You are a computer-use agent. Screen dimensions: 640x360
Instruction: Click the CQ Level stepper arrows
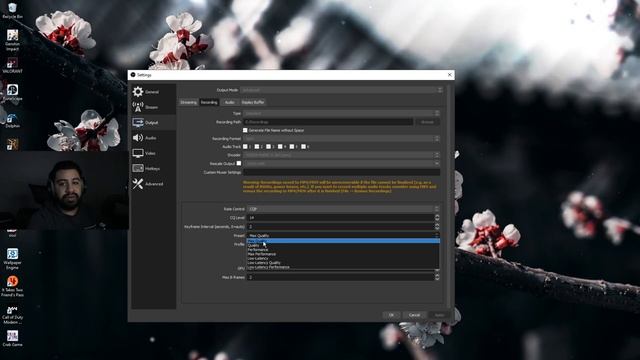(437, 218)
